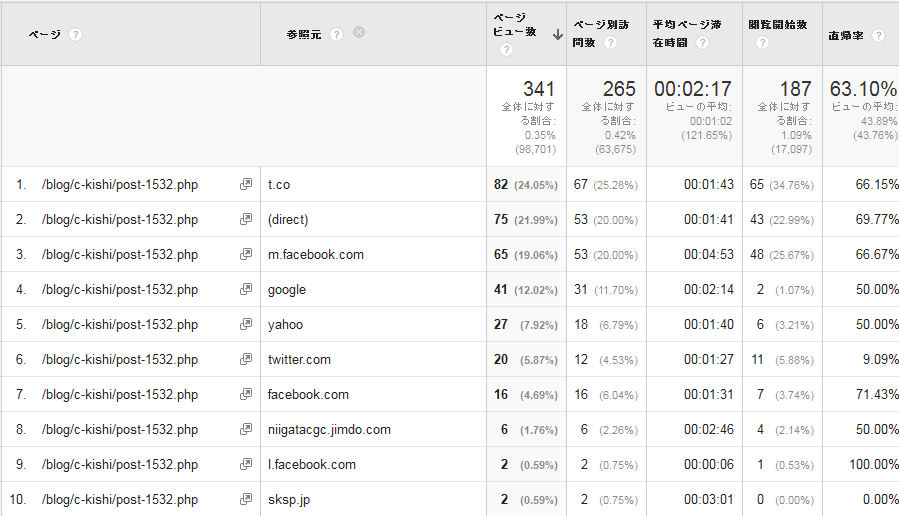Open new-window icon for the sksp.jp row
This screenshot has height=516, width=899.
[246, 500]
